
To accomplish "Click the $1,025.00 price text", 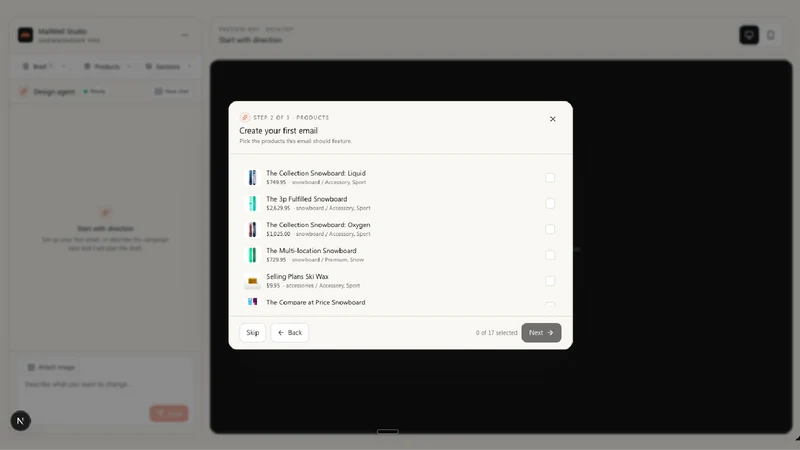I will 278,234.
